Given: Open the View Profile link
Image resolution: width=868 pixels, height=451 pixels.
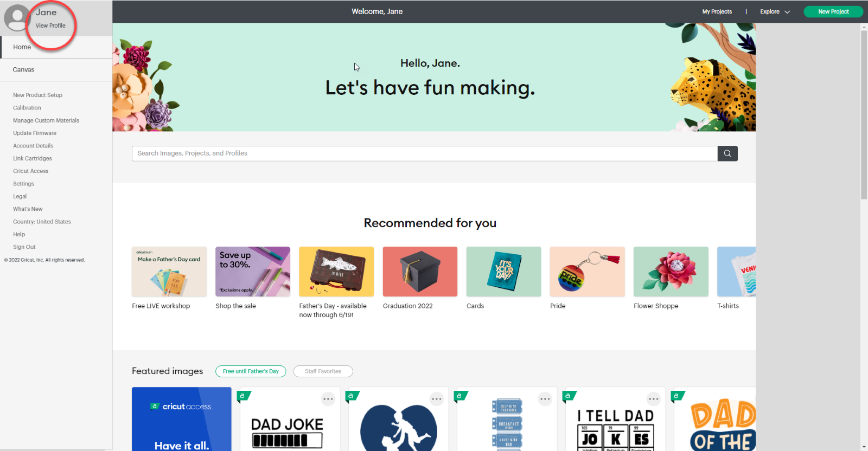Looking at the screenshot, I should [x=50, y=25].
